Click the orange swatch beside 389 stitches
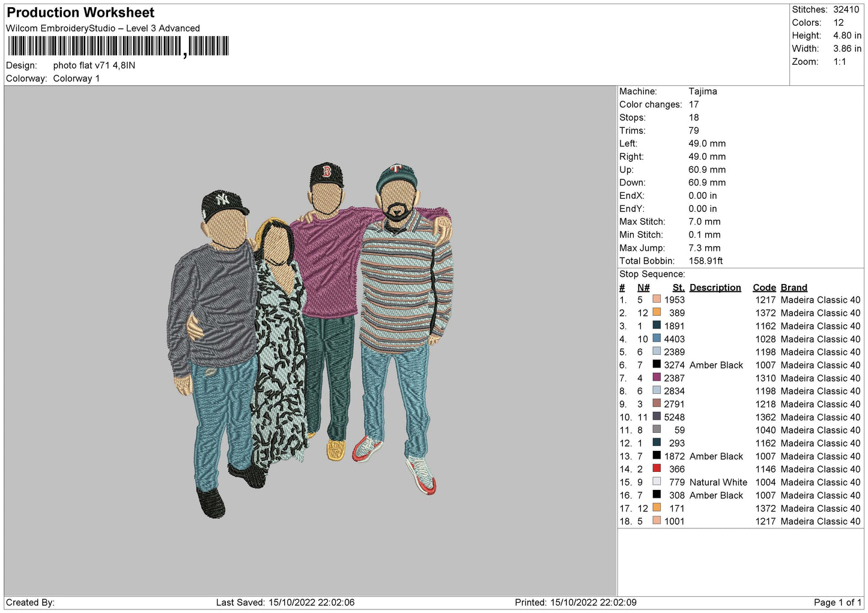This screenshot has height=613, width=868. pyautogui.click(x=657, y=312)
